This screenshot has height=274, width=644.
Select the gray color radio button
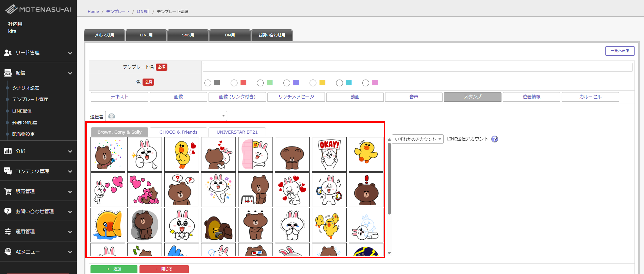click(x=208, y=83)
